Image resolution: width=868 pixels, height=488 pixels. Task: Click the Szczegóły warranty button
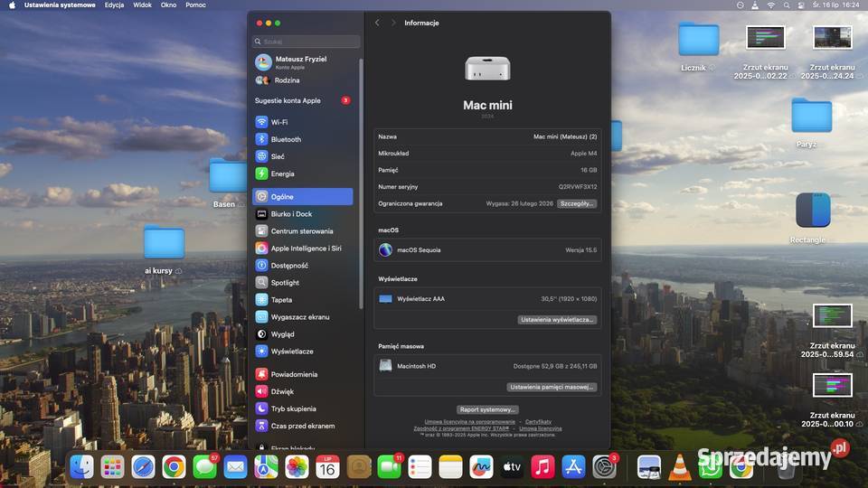click(576, 203)
